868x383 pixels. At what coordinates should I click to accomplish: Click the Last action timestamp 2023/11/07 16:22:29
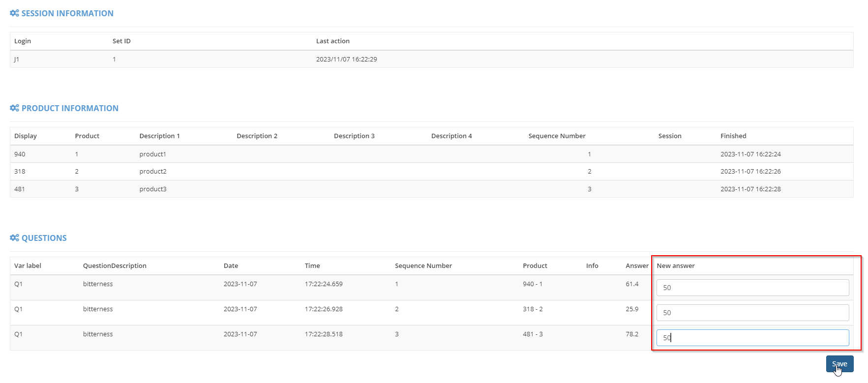tap(346, 59)
